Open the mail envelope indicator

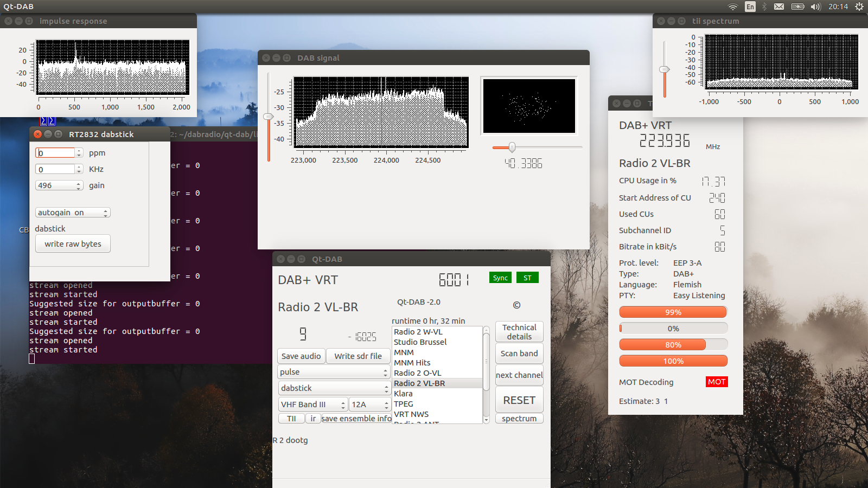point(779,7)
